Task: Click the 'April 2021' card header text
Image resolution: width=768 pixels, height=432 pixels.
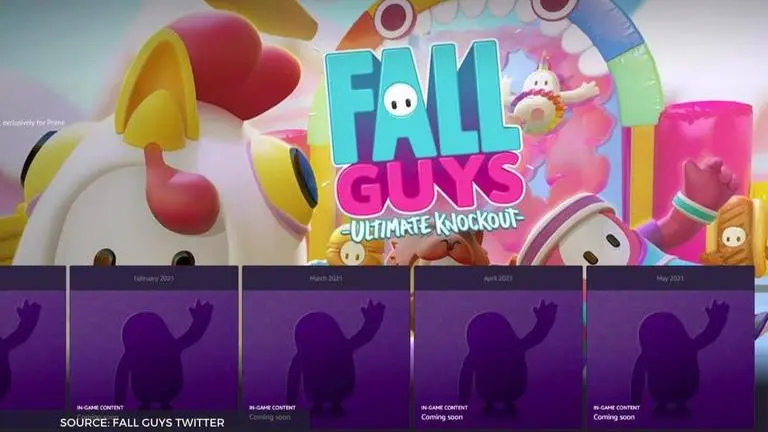Action: (498, 278)
